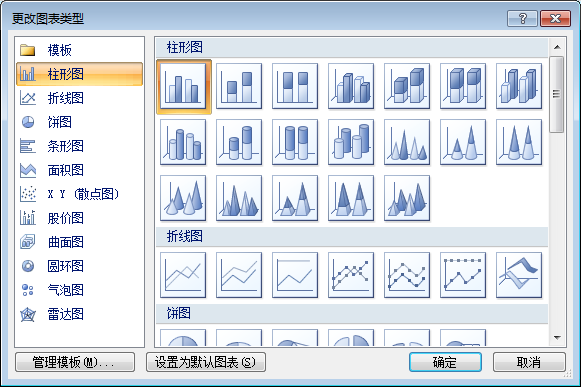Image resolution: width=581 pixels, height=387 pixels.
Task: Choose the basic line chart thumbnail
Action: click(x=183, y=275)
